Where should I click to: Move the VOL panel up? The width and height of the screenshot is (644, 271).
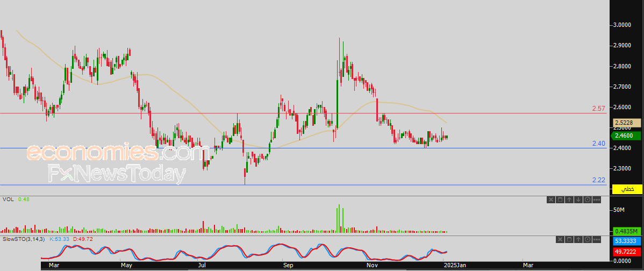coord(569,199)
